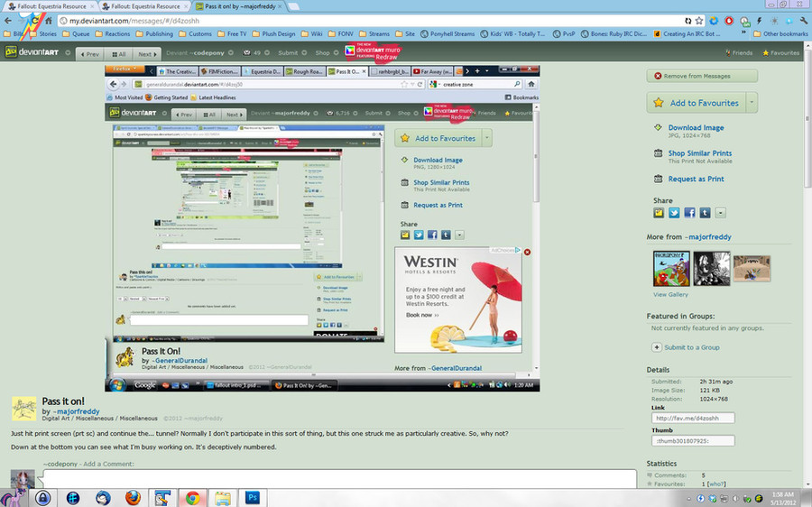The width and height of the screenshot is (812, 507).
Task: Go to the Next message
Action: click(146, 54)
